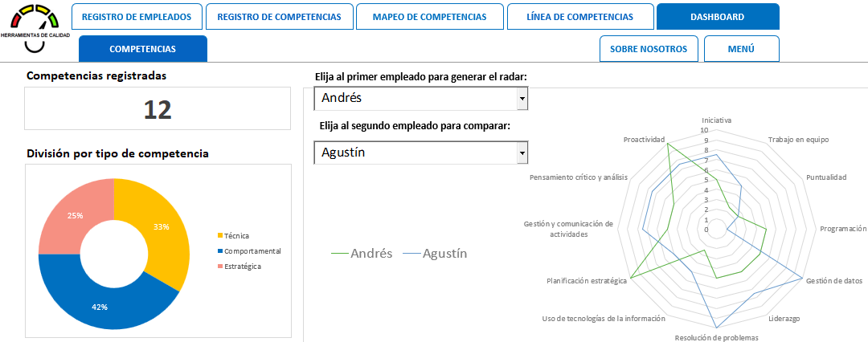868x342 pixels.
Task: Click the pink Estratégica legend swatch
Action: click(220, 267)
